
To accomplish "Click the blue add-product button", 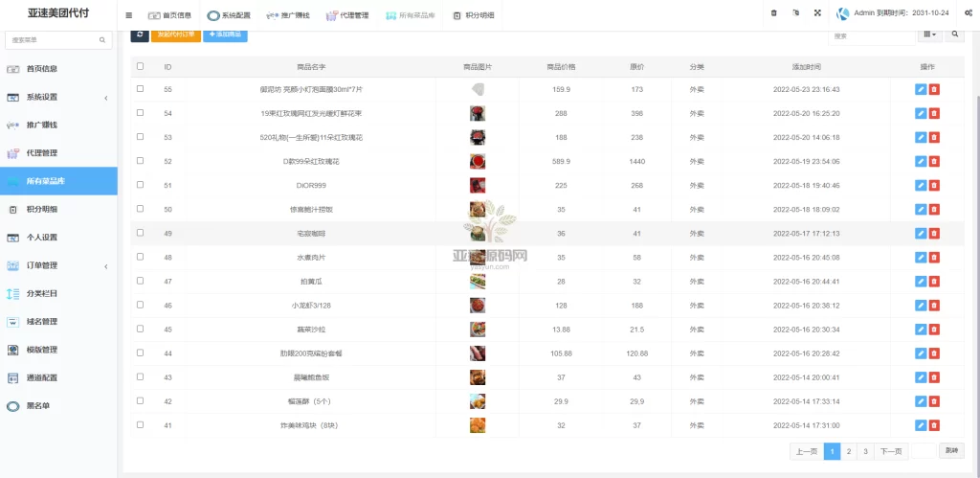I will click(225, 35).
